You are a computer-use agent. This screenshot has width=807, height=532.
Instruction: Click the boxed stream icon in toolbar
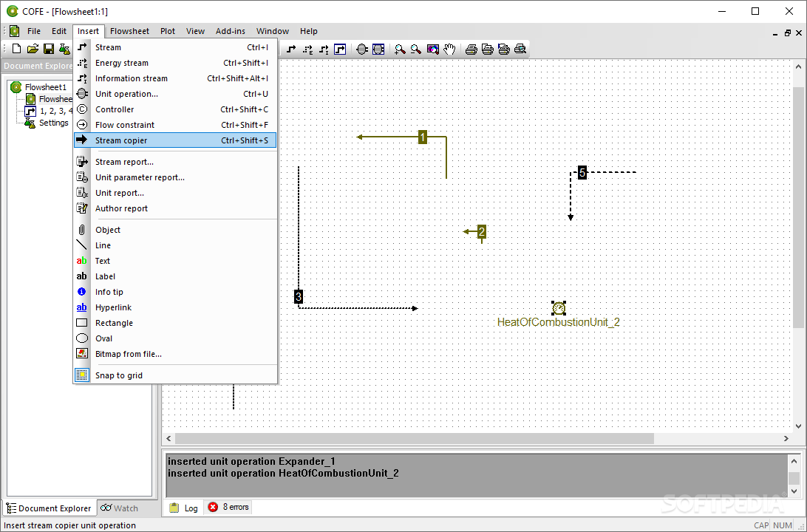click(340, 49)
